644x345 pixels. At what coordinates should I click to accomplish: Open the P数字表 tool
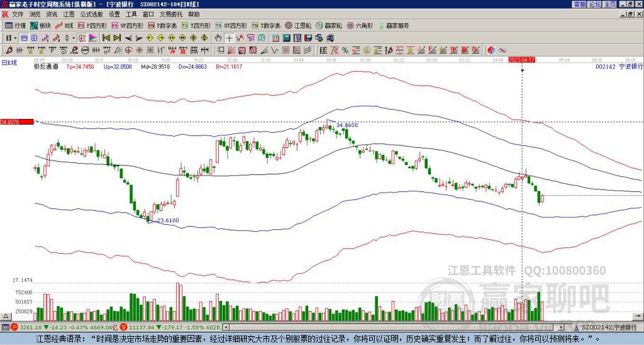pos(162,25)
